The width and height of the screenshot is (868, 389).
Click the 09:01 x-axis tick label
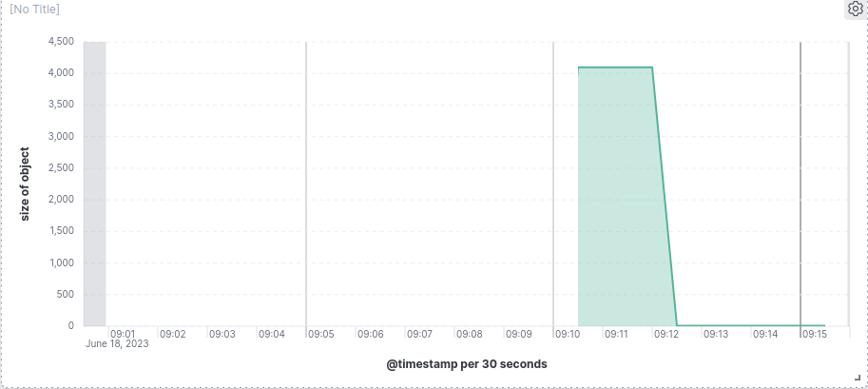tap(123, 335)
